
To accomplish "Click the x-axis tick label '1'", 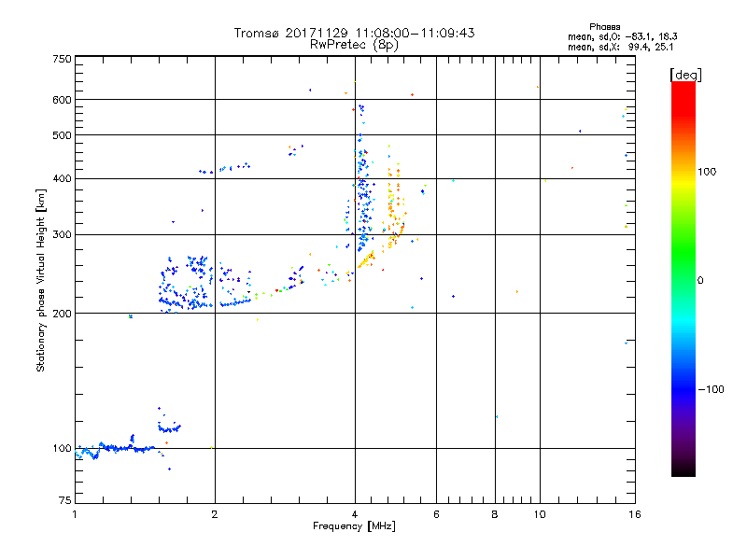I will click(75, 514).
